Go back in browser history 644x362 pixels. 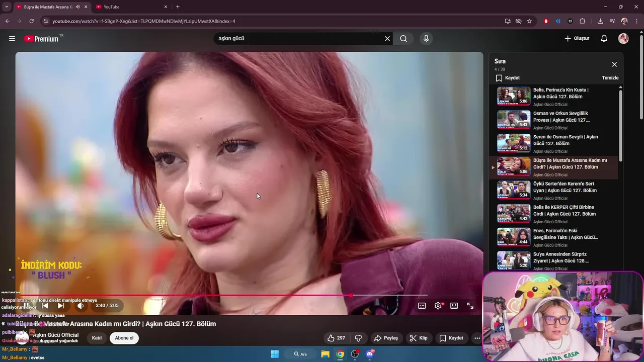click(8, 21)
